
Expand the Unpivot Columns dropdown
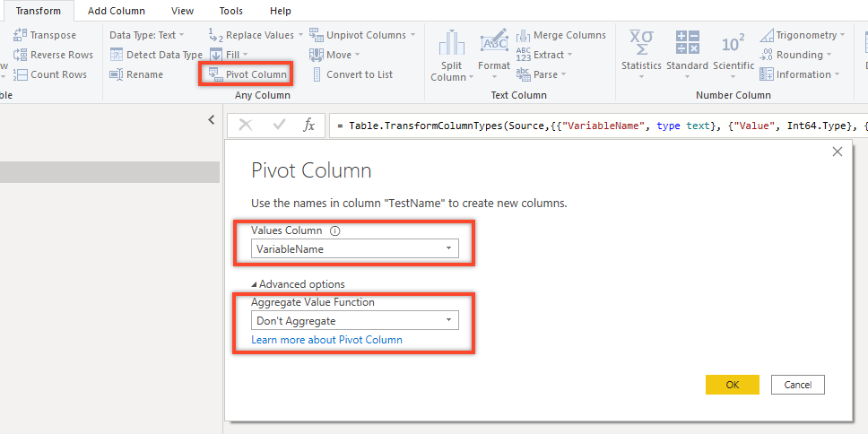362,35
